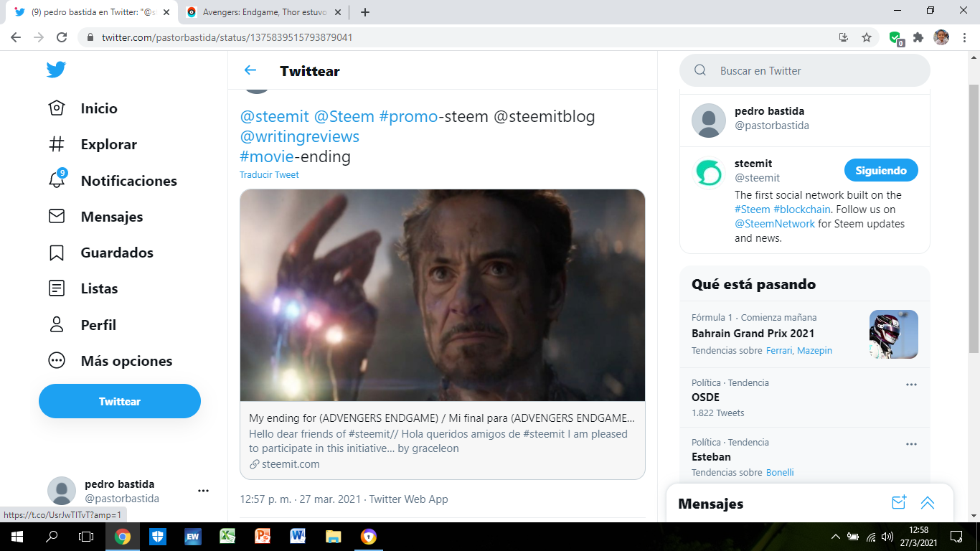980x551 pixels.
Task: Open File Explorer from taskbar
Action: [333, 536]
